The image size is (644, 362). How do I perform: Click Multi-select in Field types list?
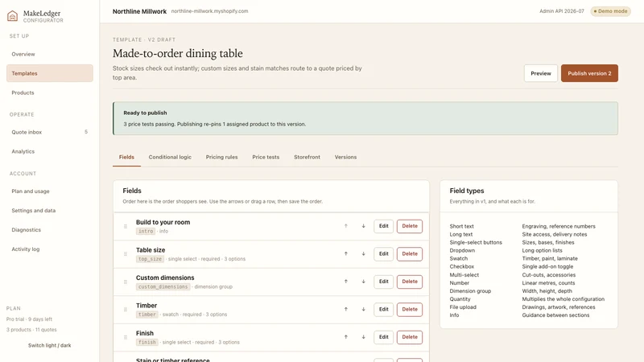point(464,275)
